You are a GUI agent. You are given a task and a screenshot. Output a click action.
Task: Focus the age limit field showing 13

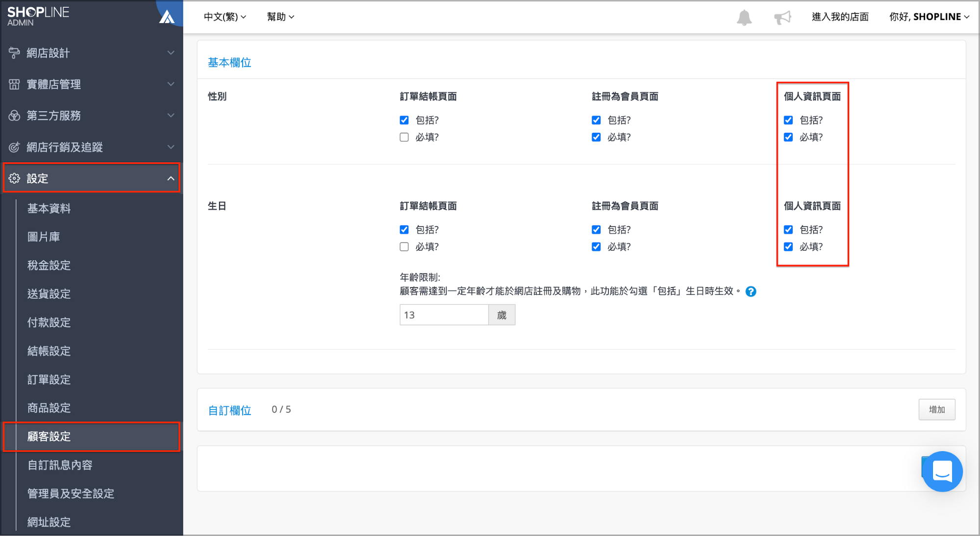pos(444,315)
